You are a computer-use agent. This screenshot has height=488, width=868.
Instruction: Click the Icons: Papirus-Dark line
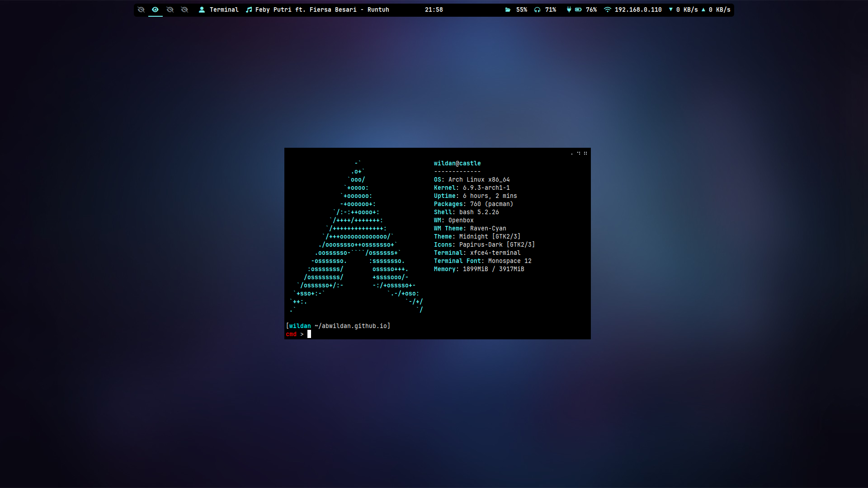(484, 245)
